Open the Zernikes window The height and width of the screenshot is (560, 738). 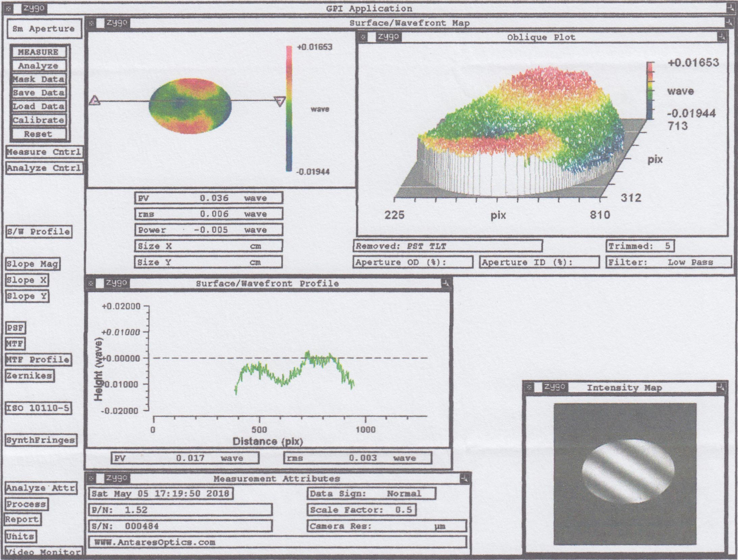pyautogui.click(x=29, y=376)
